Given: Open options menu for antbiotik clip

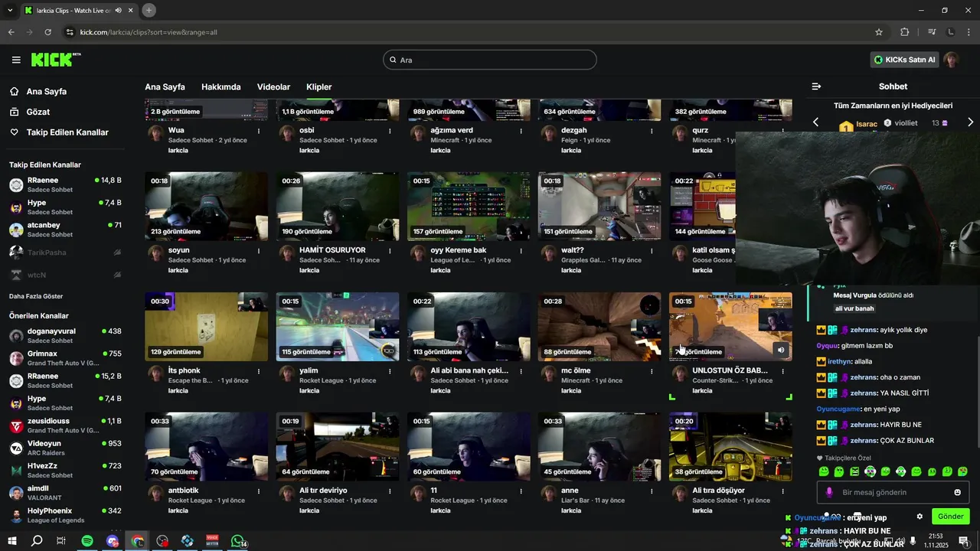Looking at the screenshot, I should point(259,491).
